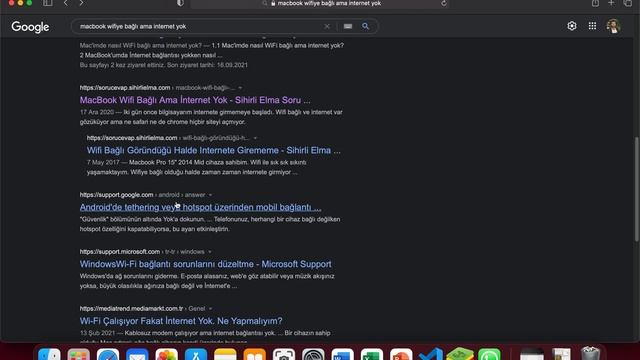Open 'Wifi Bağlı Göründüğü Halde' result
The height and width of the screenshot is (360, 640).
(213, 150)
